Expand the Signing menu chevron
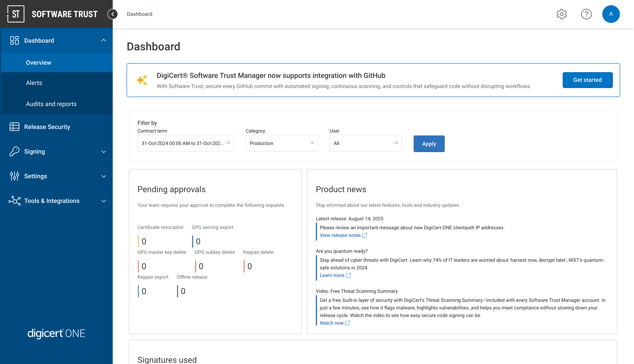This screenshot has height=364, width=634. 103,152
